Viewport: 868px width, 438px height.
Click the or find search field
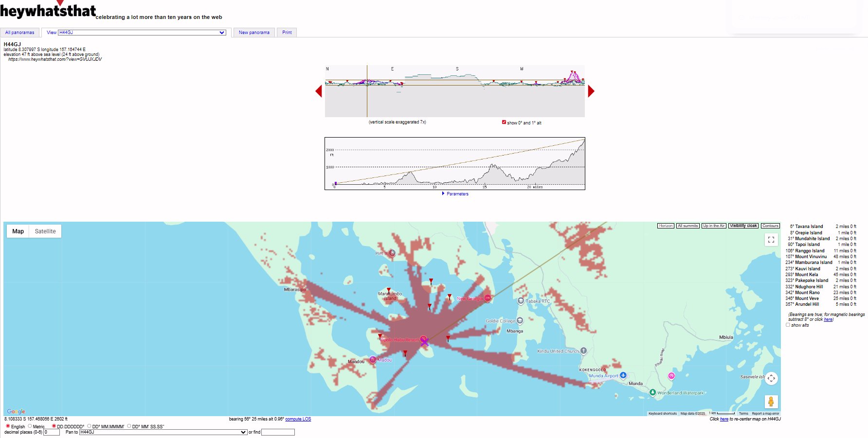coord(278,432)
